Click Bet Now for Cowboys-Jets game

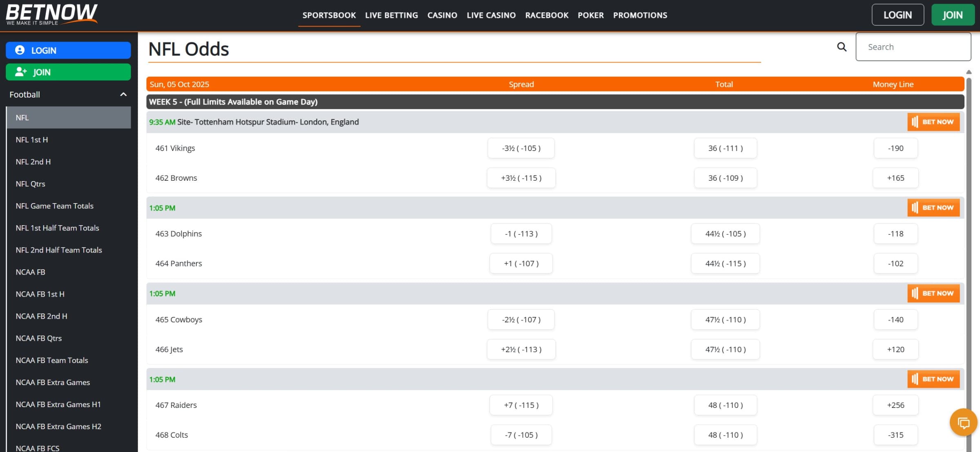pyautogui.click(x=933, y=293)
